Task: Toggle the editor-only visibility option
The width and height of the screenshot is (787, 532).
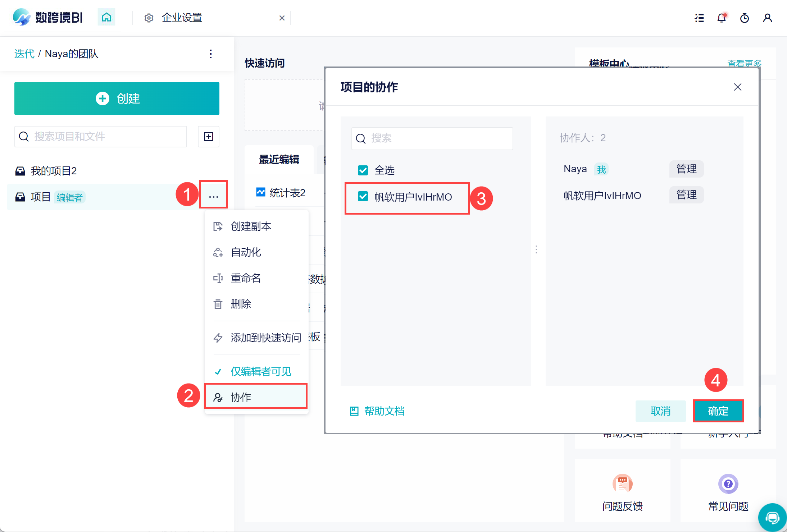Action: pyautogui.click(x=260, y=371)
